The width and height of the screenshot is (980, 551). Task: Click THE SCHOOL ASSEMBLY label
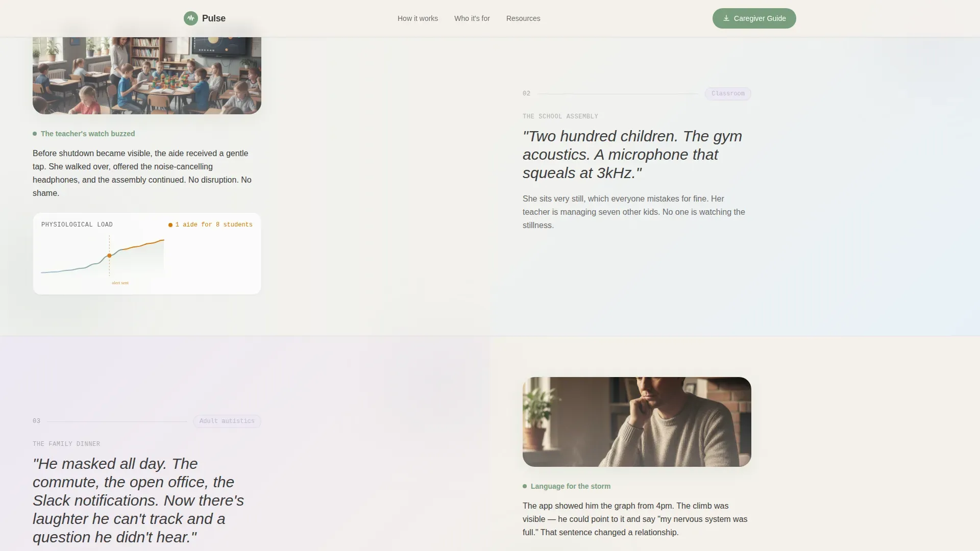point(560,116)
